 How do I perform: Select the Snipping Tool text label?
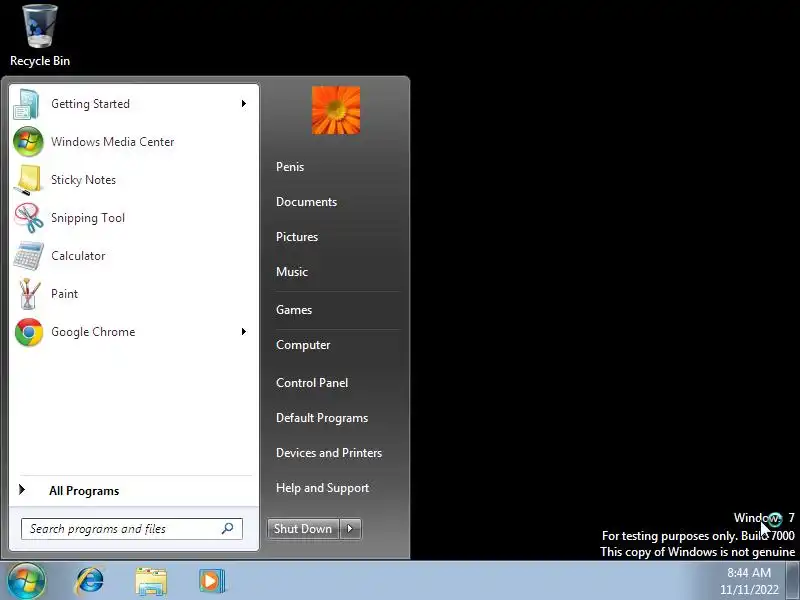tap(88, 218)
